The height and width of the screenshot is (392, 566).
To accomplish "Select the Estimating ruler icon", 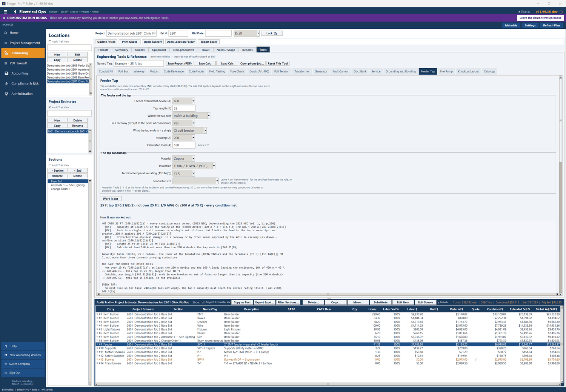I will pyautogui.click(x=6, y=53).
